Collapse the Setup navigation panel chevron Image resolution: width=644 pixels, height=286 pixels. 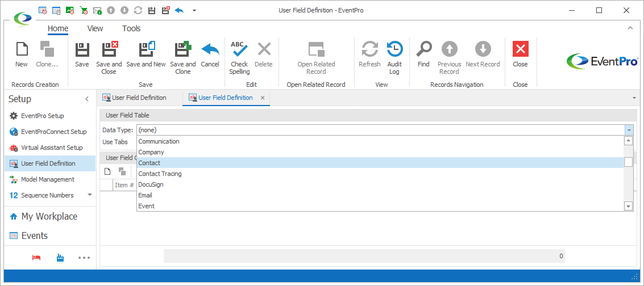pos(86,99)
